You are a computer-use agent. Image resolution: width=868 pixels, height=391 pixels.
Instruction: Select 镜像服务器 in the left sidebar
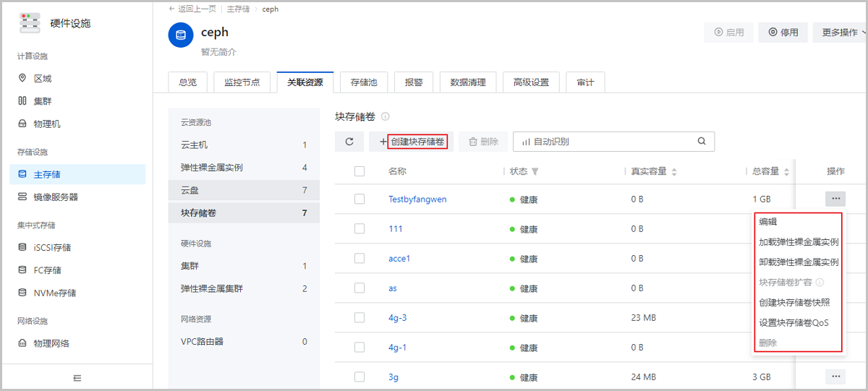click(56, 197)
